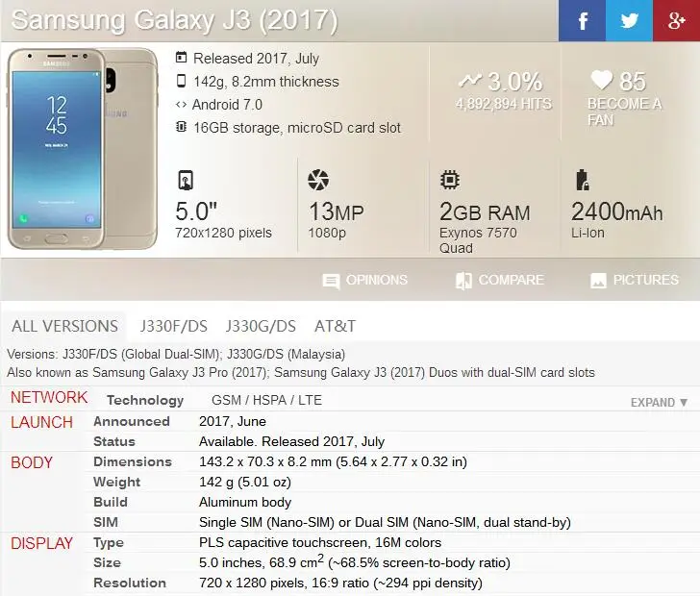Click the storage chip icon
The image size is (700, 596).
tap(181, 127)
